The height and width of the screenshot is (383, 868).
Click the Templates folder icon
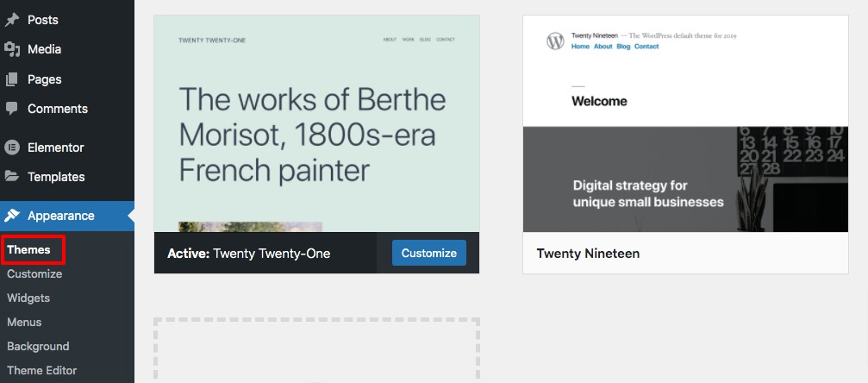point(11,176)
